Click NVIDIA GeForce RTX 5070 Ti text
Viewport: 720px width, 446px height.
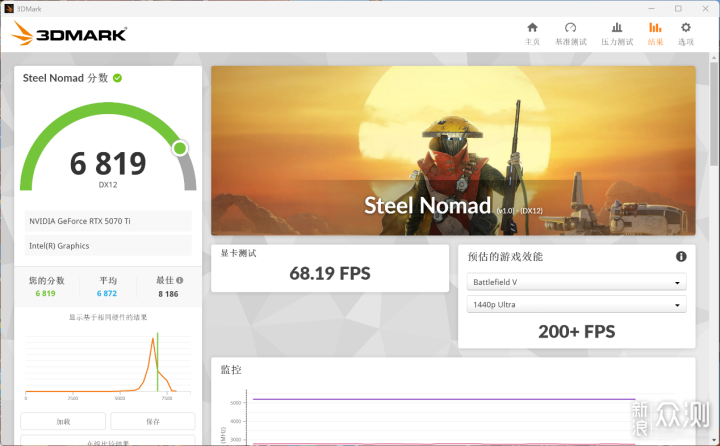[x=80, y=221]
